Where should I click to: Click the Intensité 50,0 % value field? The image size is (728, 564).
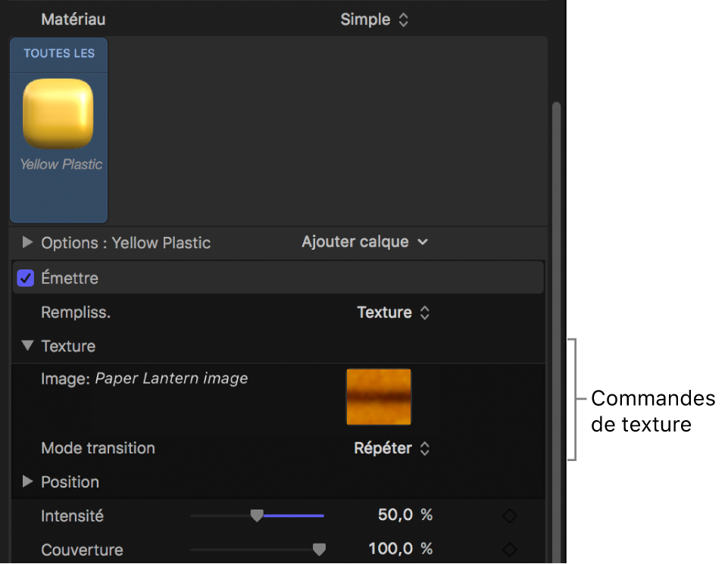click(x=405, y=515)
